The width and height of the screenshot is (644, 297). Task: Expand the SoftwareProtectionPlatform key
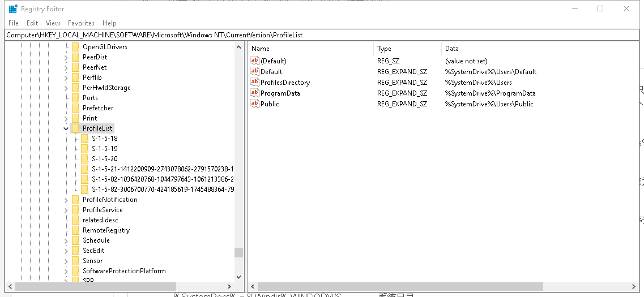point(66,271)
